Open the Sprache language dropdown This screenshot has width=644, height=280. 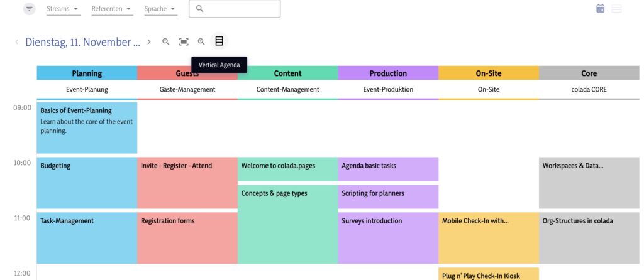[x=160, y=9]
